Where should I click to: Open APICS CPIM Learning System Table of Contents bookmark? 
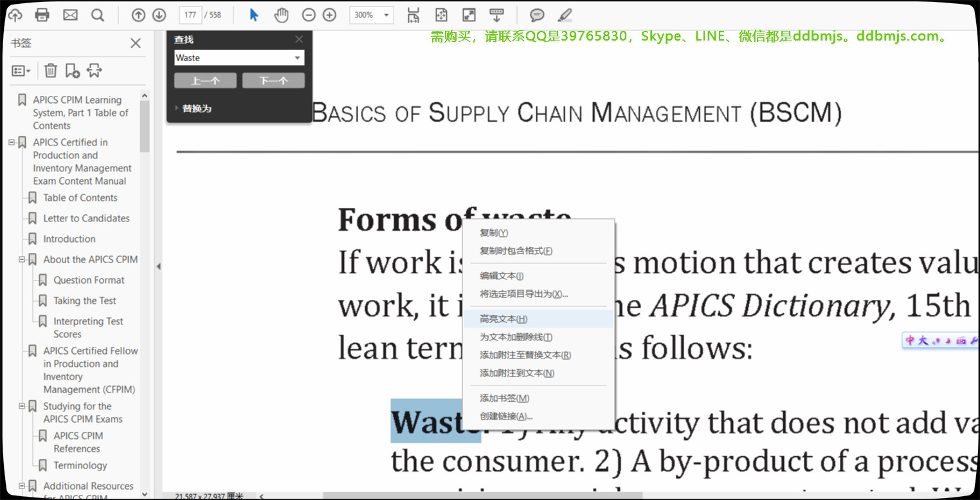[80, 113]
